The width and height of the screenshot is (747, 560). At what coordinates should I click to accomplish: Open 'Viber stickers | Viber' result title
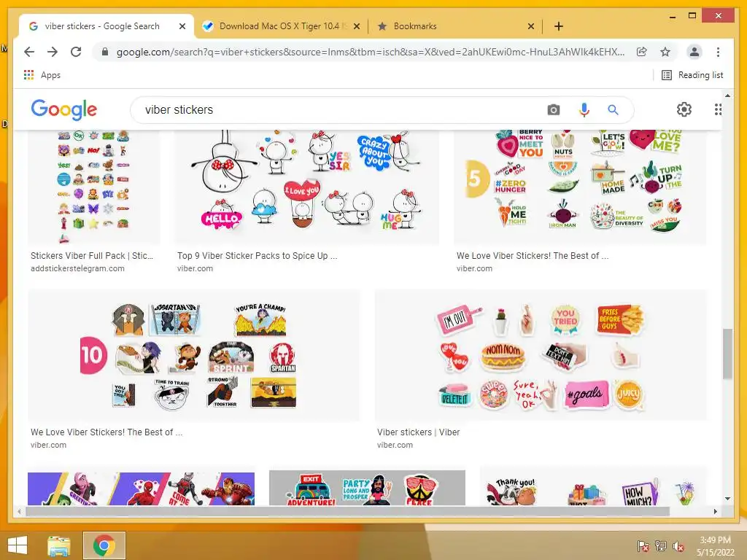point(418,432)
